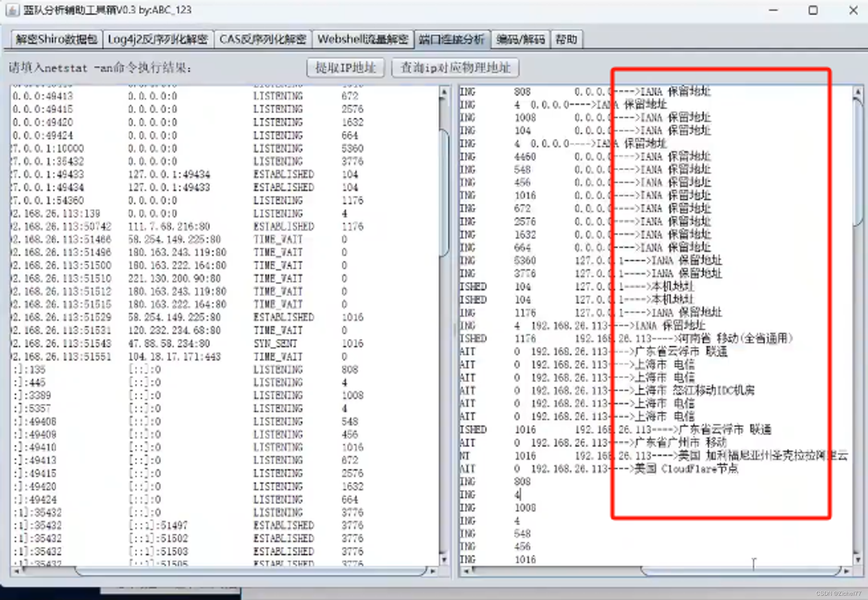Select the CAS反序列化解密 tab
Image resolution: width=868 pixels, height=600 pixels.
[x=263, y=39]
